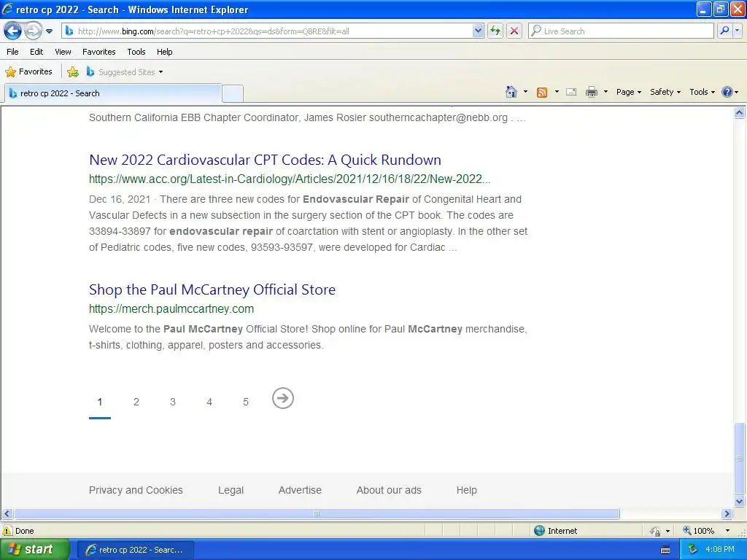Click the vertical scrollbar up arrow
The width and height of the screenshot is (747, 560).
tap(740, 112)
